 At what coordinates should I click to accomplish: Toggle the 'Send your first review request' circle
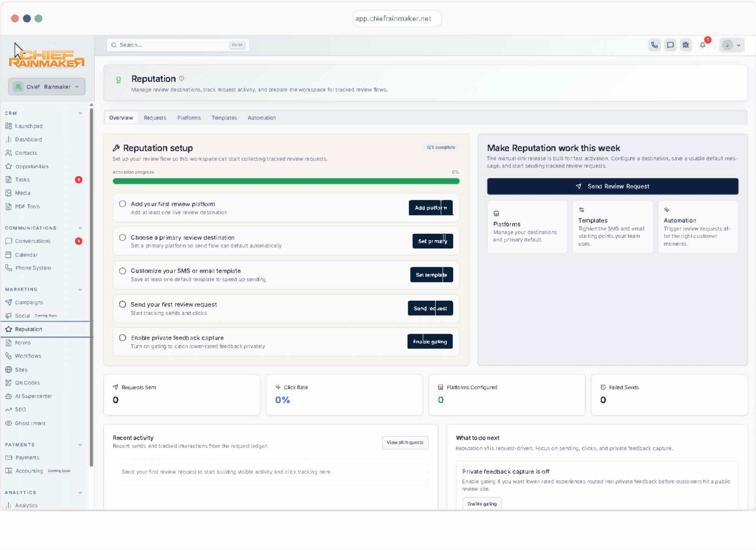point(122,304)
